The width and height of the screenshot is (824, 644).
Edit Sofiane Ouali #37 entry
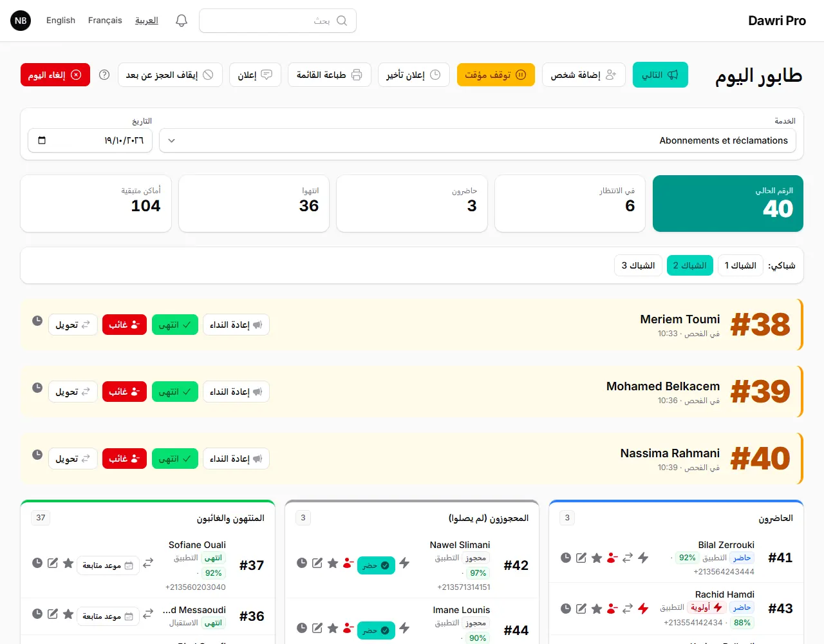tap(53, 563)
